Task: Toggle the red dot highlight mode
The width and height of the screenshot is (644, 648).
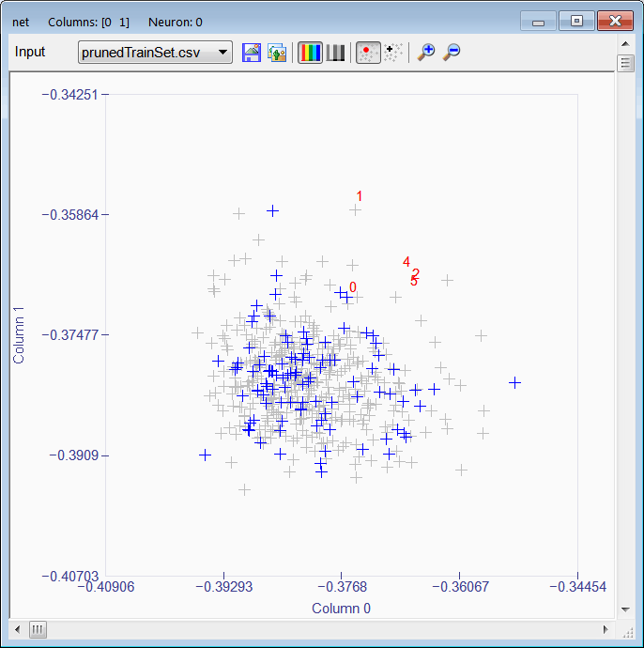Action: [x=368, y=53]
